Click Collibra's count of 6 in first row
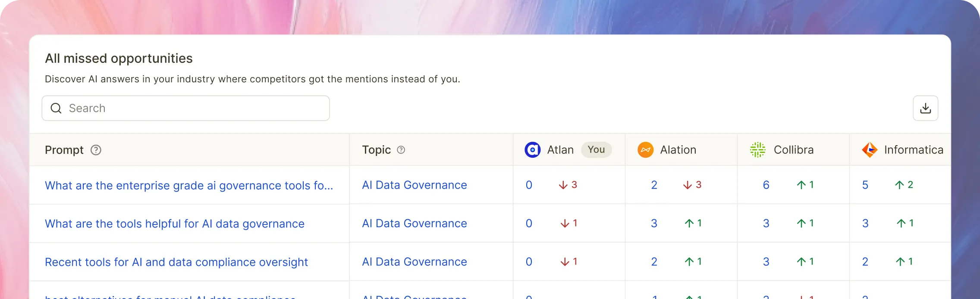The image size is (980, 299). pyautogui.click(x=766, y=185)
